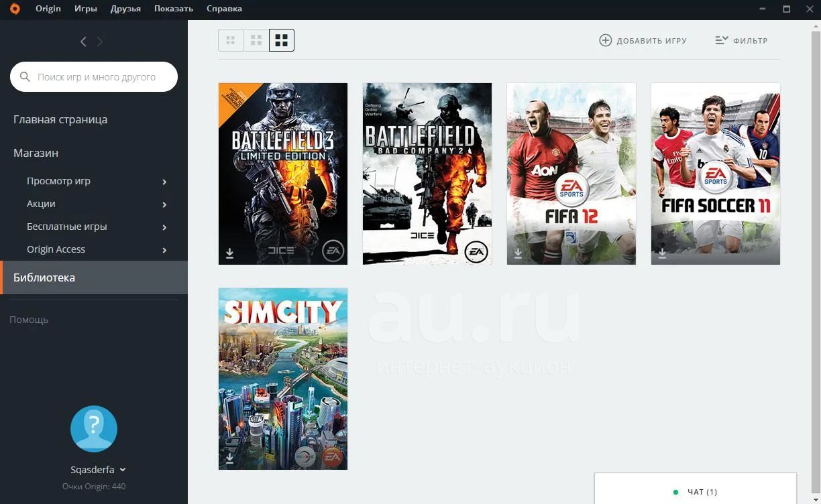Open the Показать menu

tap(174, 9)
